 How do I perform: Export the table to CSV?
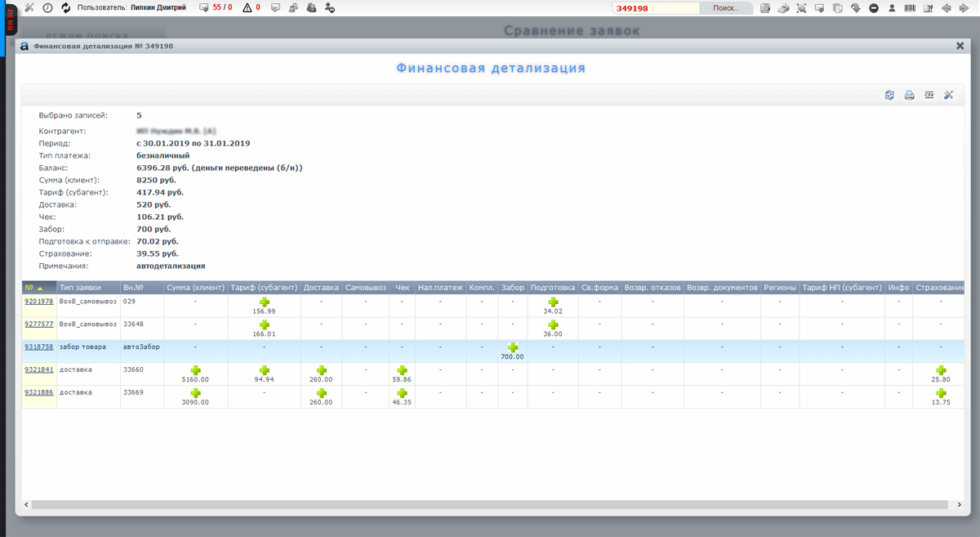pyautogui.click(x=929, y=96)
